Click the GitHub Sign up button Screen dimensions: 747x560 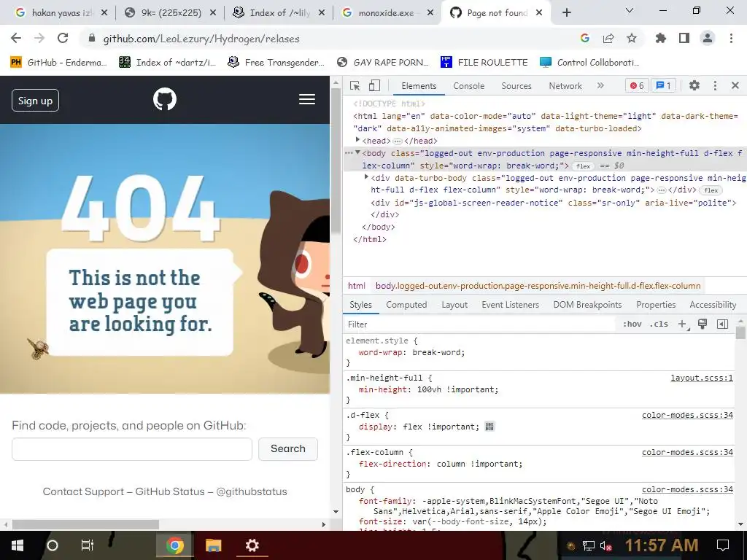pos(35,101)
